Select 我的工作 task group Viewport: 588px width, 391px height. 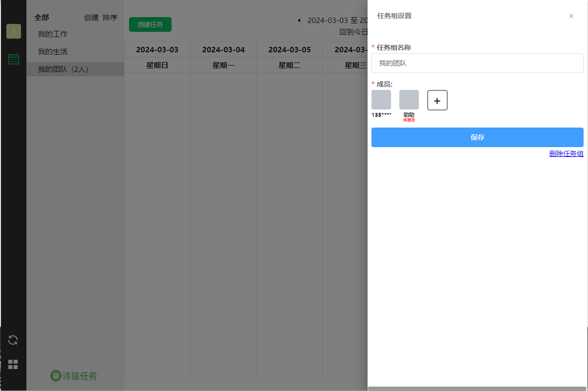(53, 34)
